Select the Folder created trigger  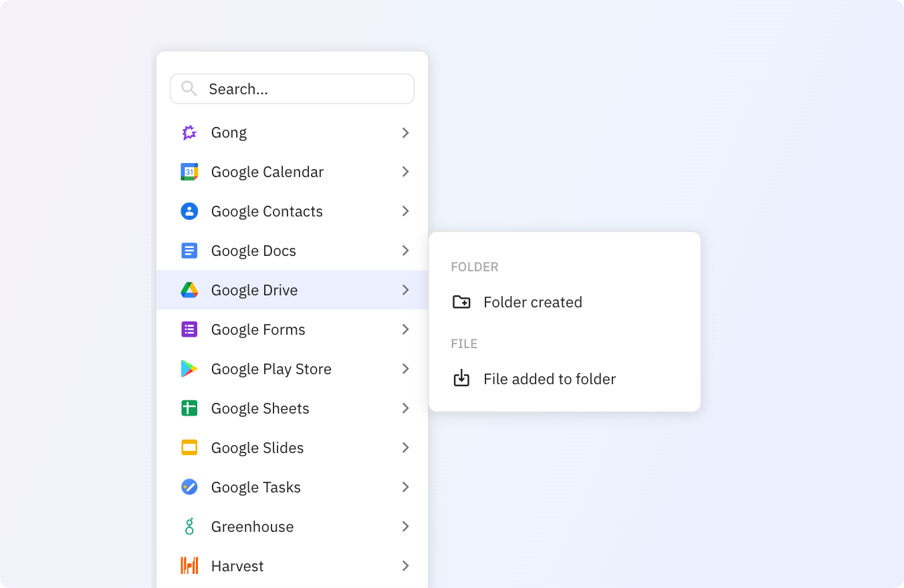coord(564,302)
